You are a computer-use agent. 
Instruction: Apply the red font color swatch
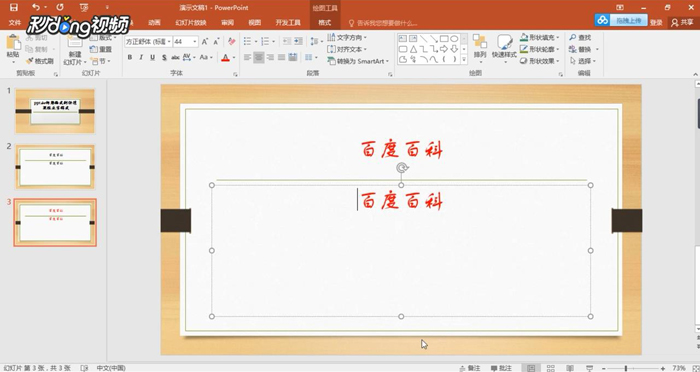pos(225,58)
